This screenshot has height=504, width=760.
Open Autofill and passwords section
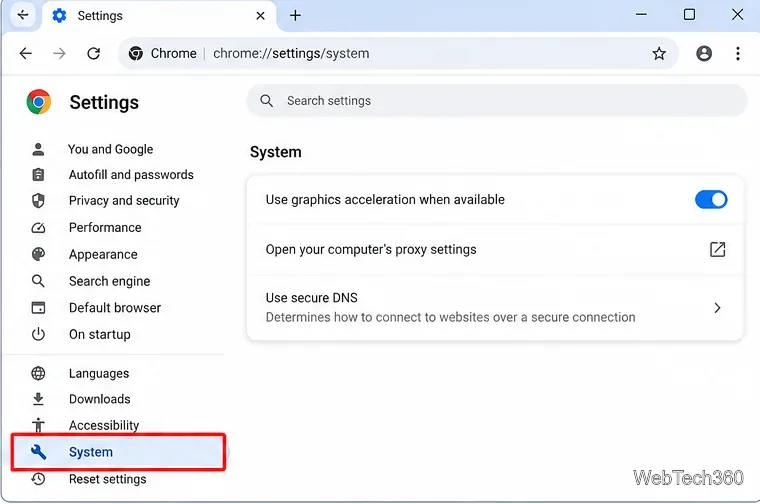pyautogui.click(x=131, y=174)
